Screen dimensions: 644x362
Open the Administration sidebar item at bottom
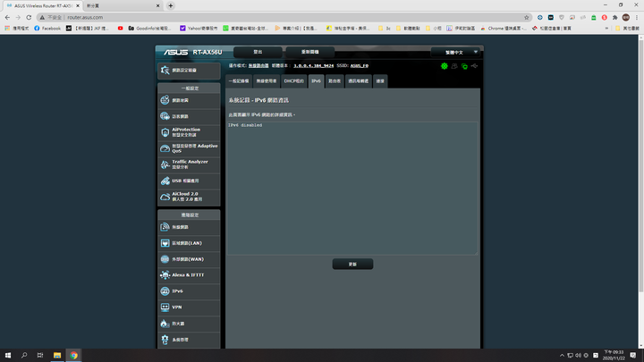point(189,340)
